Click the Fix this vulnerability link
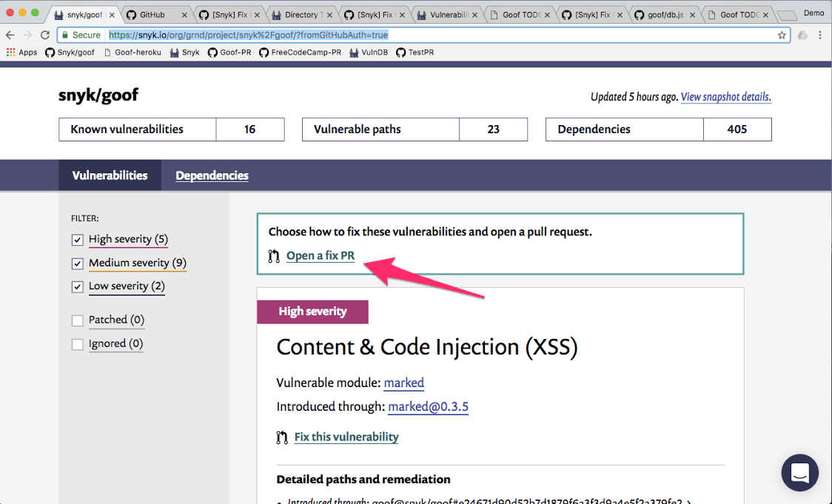The width and height of the screenshot is (832, 504). pyautogui.click(x=346, y=437)
